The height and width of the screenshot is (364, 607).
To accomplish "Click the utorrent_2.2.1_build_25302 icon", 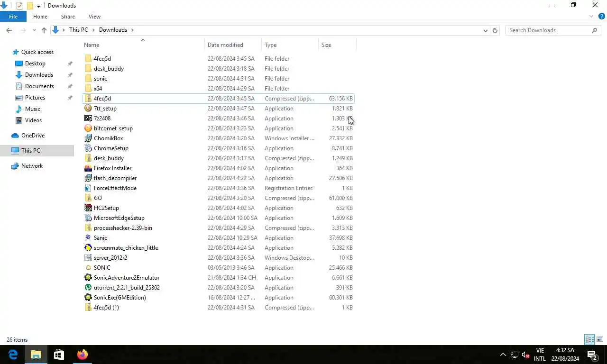I will pos(88,288).
